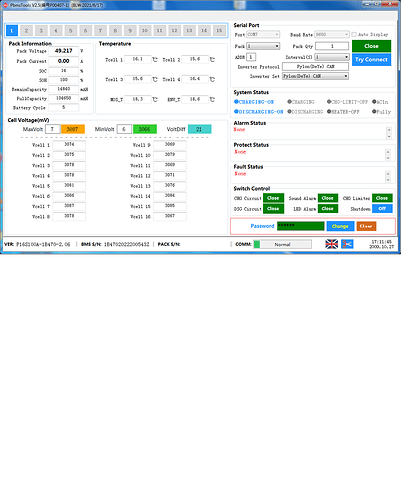Click the application icon in title bar
Viewport: 416px width, 500px height.
click(5, 5)
